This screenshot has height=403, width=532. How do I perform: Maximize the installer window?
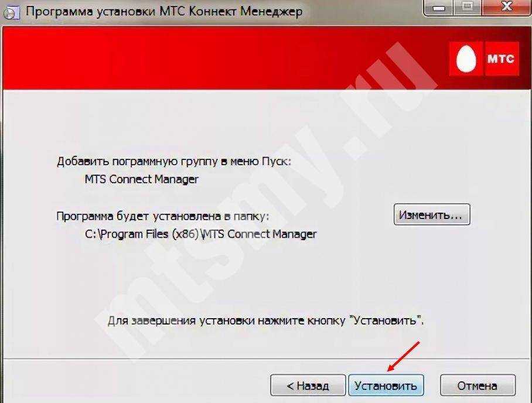[467, 8]
